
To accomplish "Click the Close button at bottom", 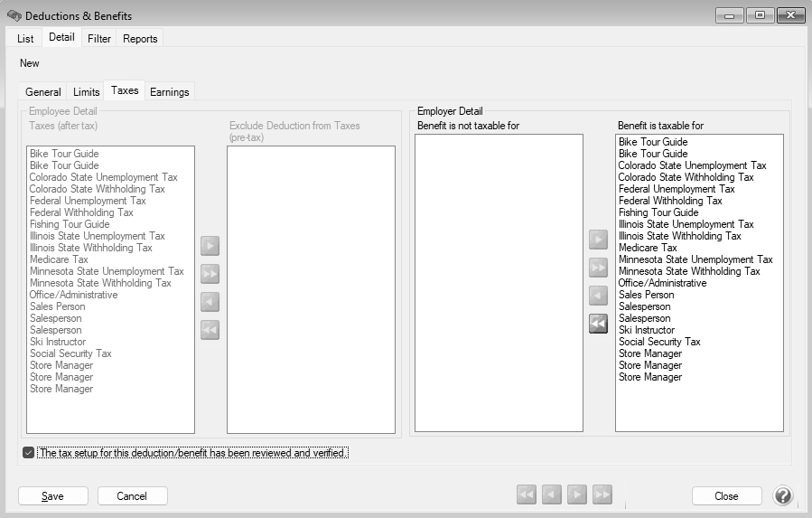I will [726, 495].
